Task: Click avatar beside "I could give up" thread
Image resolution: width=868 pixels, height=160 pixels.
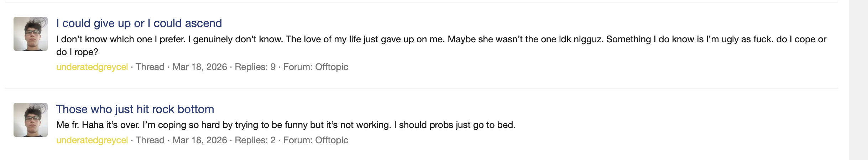Action: [31, 34]
